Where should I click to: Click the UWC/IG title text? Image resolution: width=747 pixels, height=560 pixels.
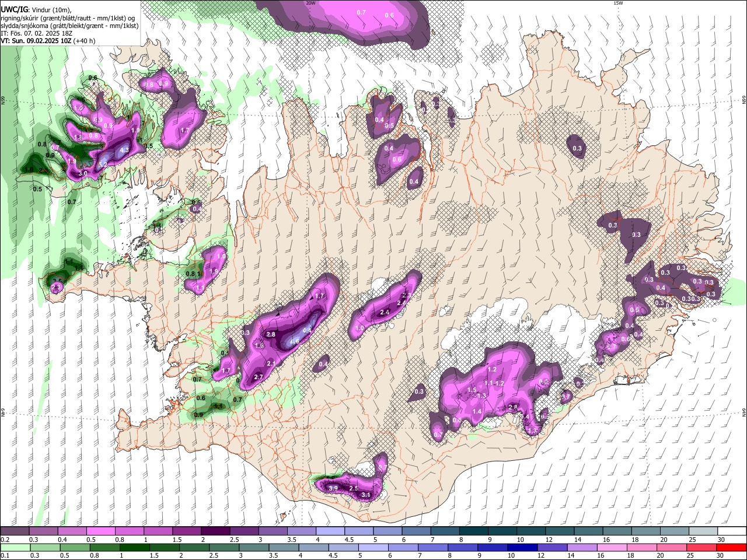tap(14, 10)
